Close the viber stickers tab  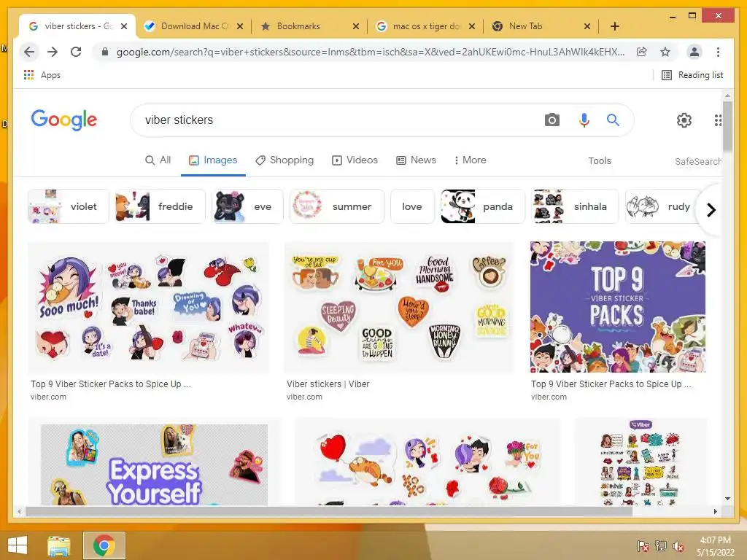(124, 26)
